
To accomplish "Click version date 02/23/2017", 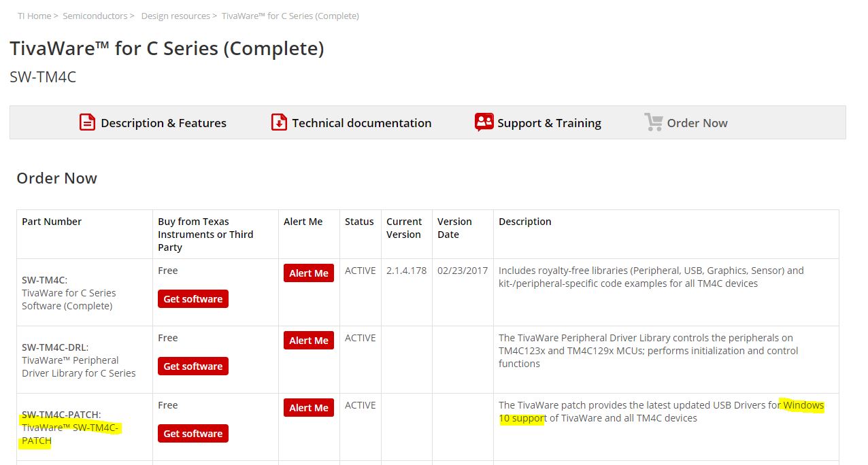I will [463, 271].
